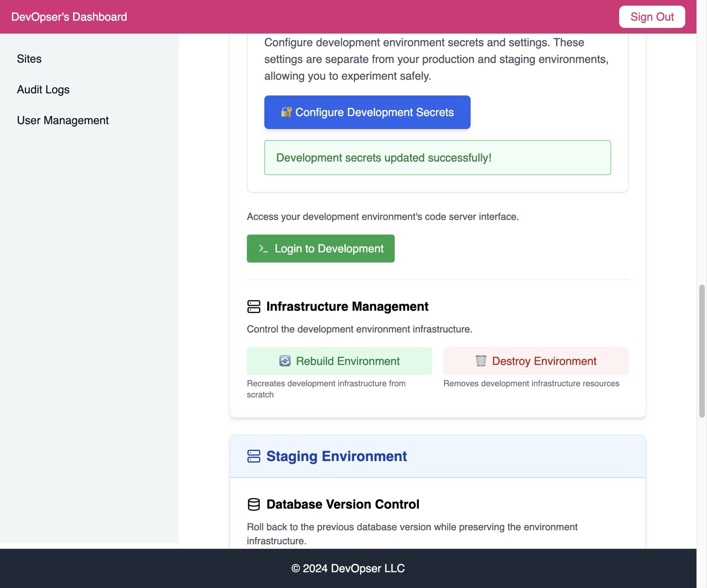Click 'Recreates development infrastructure from scratch' text
The image size is (707, 588).
[x=326, y=389]
